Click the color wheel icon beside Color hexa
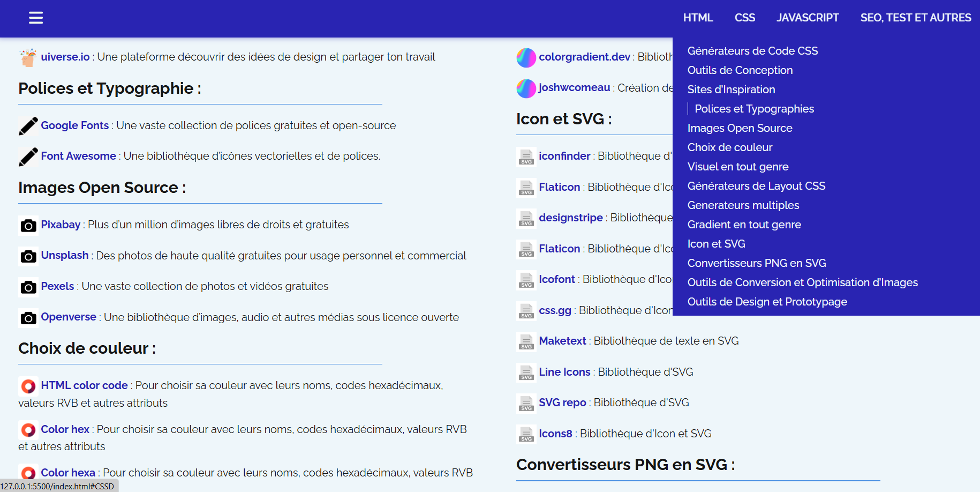The height and width of the screenshot is (492, 980). coord(28,473)
